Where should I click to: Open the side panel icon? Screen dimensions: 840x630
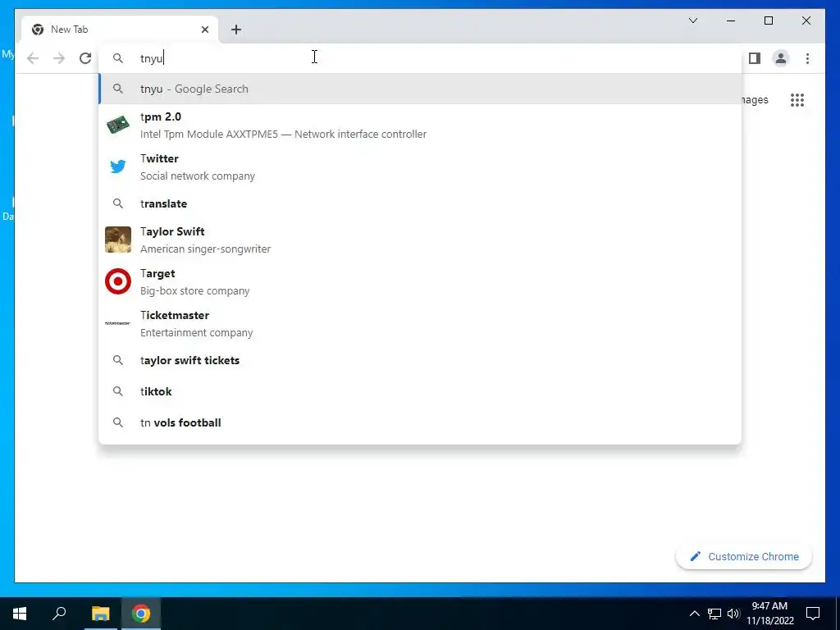point(755,58)
